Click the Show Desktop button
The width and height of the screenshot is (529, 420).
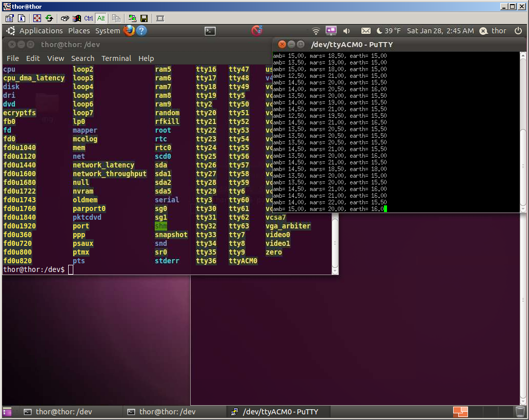(7, 412)
